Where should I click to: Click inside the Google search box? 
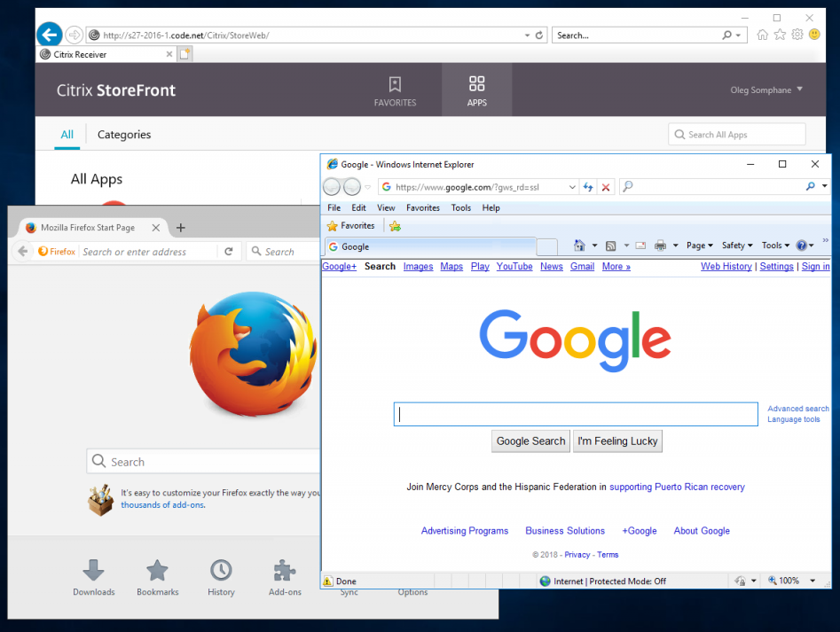click(x=575, y=413)
